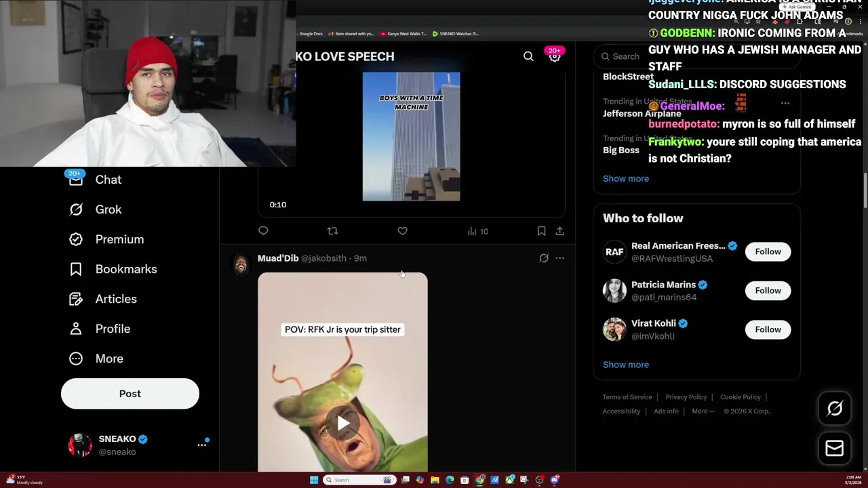Click the Bookmarks ribbon icon in sidebar
This screenshot has height=488, width=868.
[x=76, y=269]
